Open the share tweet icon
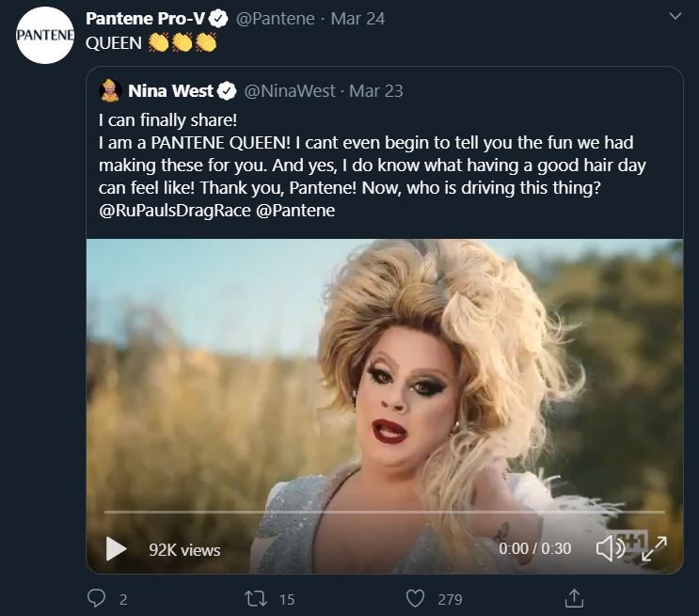The image size is (699, 616). [573, 598]
